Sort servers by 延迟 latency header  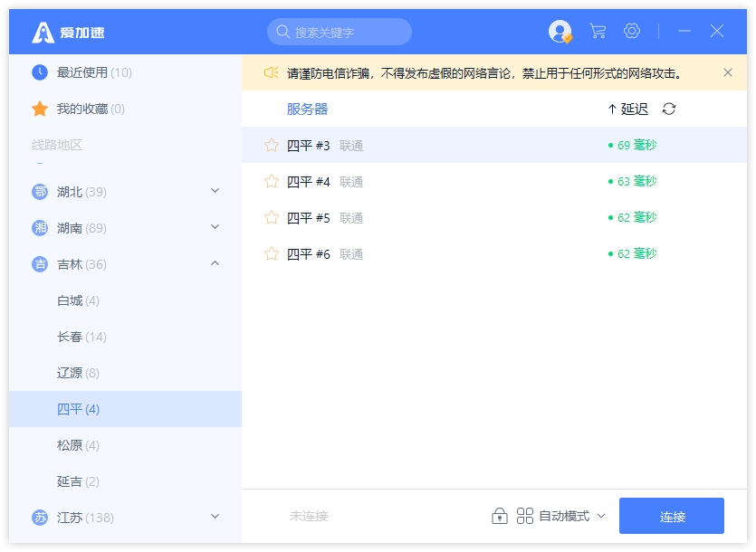pyautogui.click(x=628, y=109)
